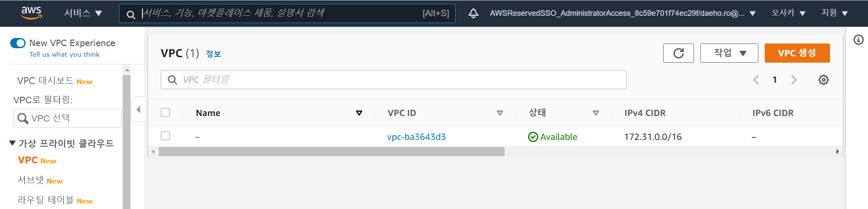Go to previous page arrow

pyautogui.click(x=756, y=80)
